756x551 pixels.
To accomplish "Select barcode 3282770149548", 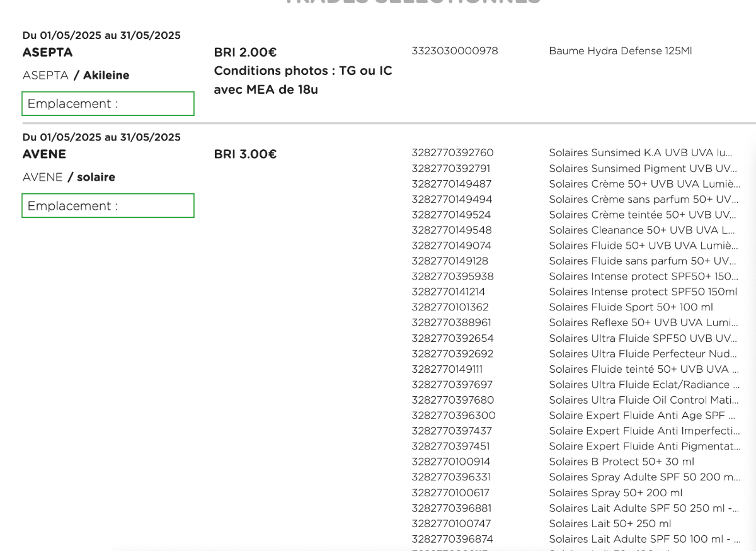I will [x=452, y=230].
